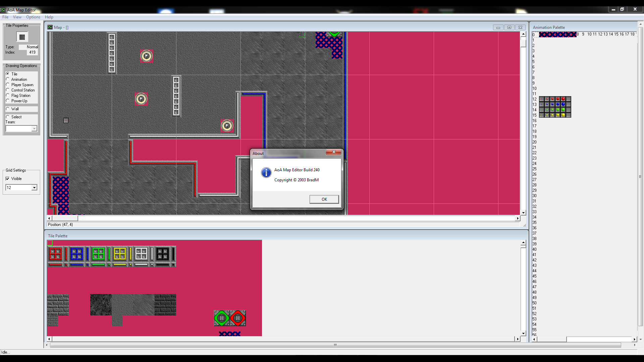Select the blue cross-hatch tile at palette bottom
The height and width of the screenshot is (362, 644).
coord(230,334)
